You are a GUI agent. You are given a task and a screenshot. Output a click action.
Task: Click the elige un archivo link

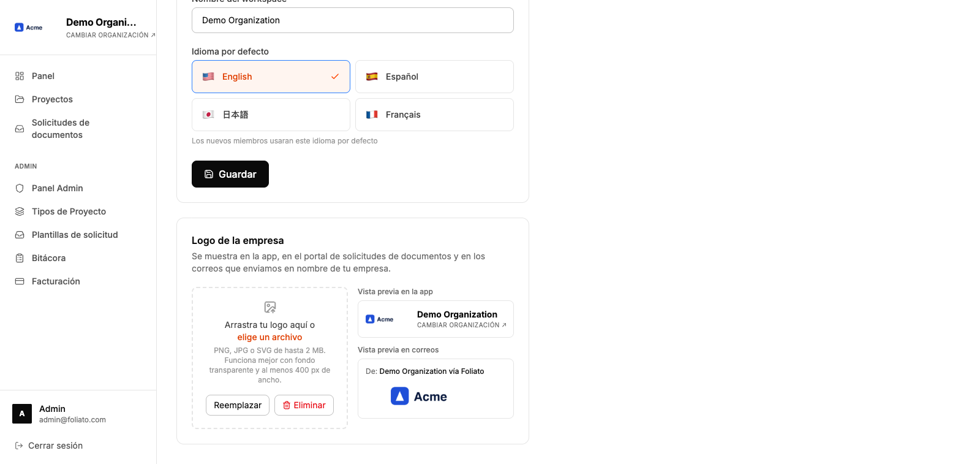click(x=269, y=337)
